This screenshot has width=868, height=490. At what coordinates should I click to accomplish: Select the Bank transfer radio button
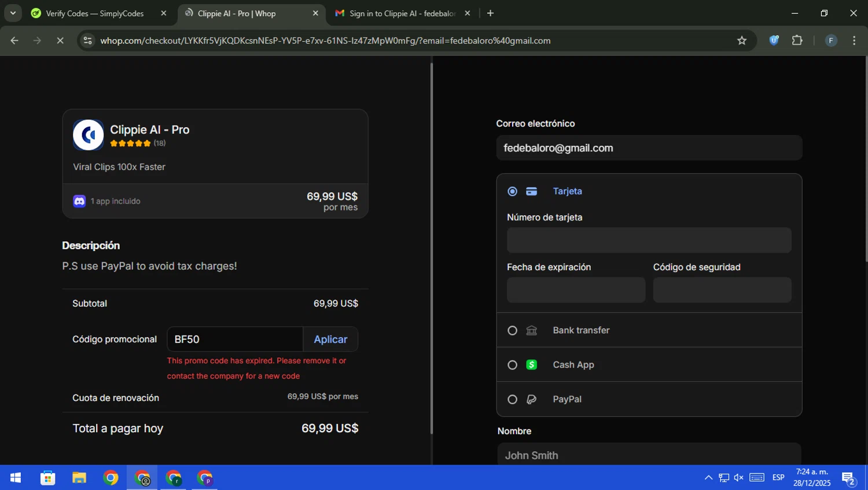click(512, 330)
